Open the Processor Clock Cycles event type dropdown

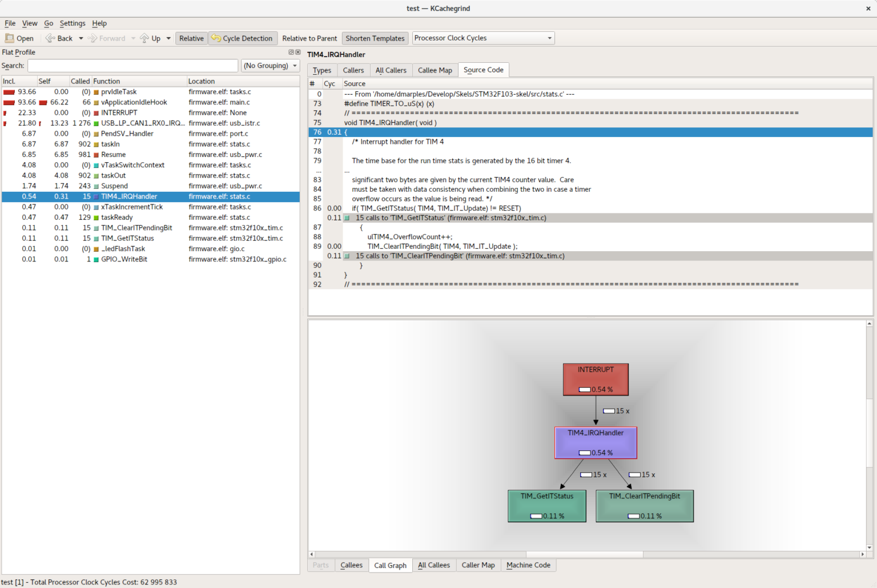pos(548,38)
